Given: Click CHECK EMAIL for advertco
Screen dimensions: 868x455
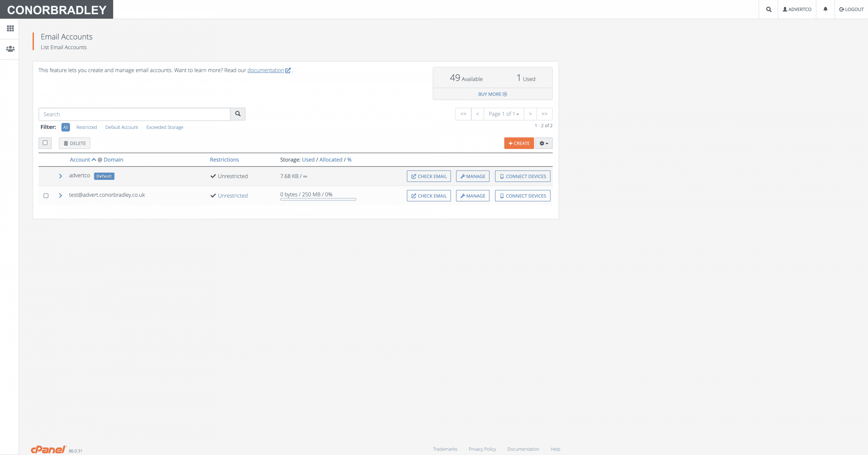Looking at the screenshot, I should (x=429, y=176).
